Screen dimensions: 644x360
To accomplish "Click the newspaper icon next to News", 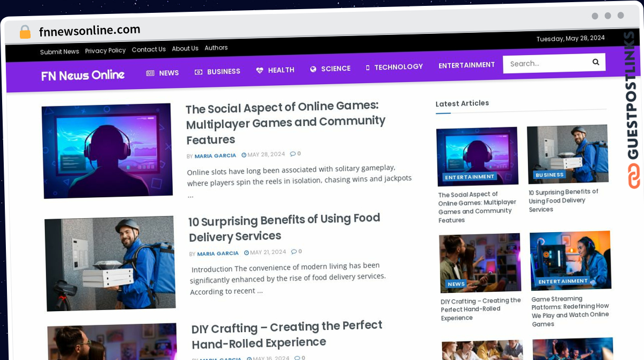I will pos(150,73).
